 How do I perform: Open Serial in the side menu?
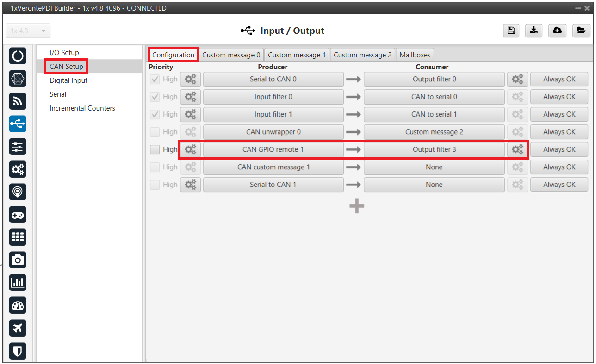click(58, 94)
